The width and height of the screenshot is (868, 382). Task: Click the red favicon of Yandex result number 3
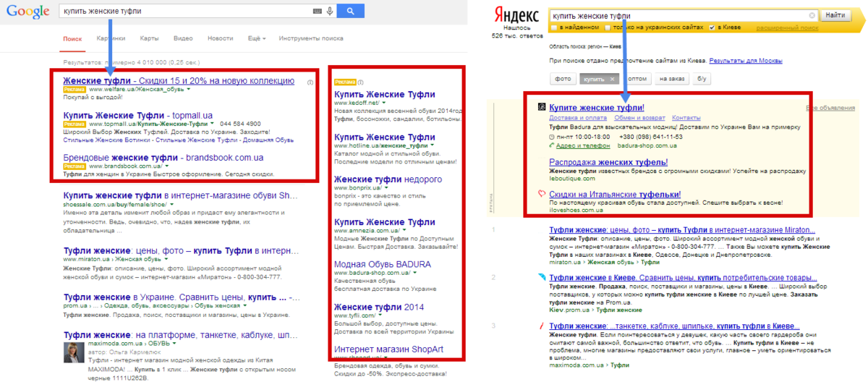coord(542,326)
